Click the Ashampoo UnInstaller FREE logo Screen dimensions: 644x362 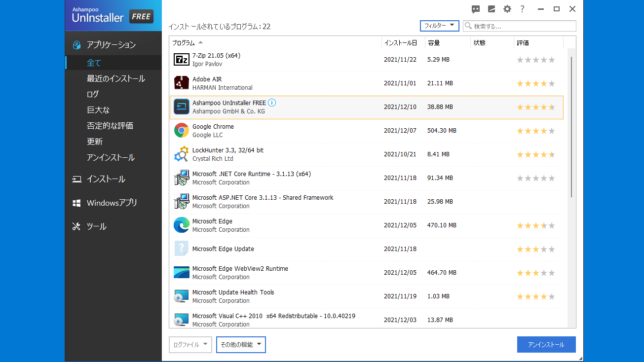click(113, 16)
